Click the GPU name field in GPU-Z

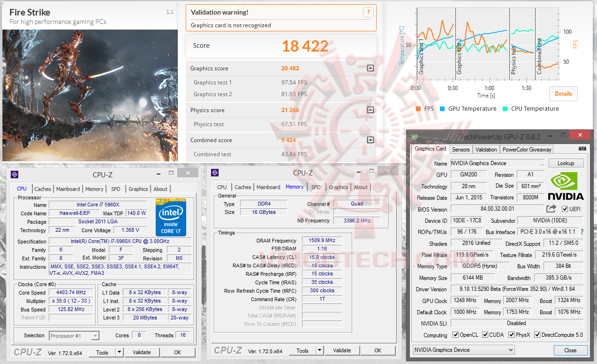point(498,163)
